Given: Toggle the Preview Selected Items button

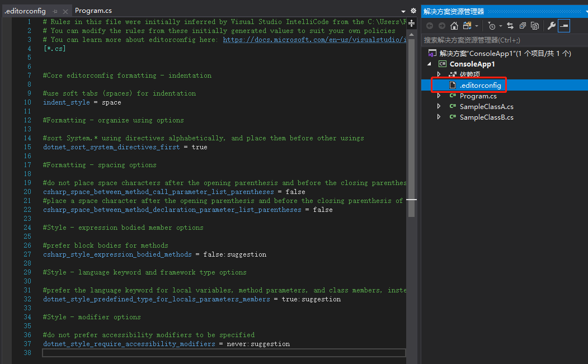Looking at the screenshot, I should click(x=563, y=26).
